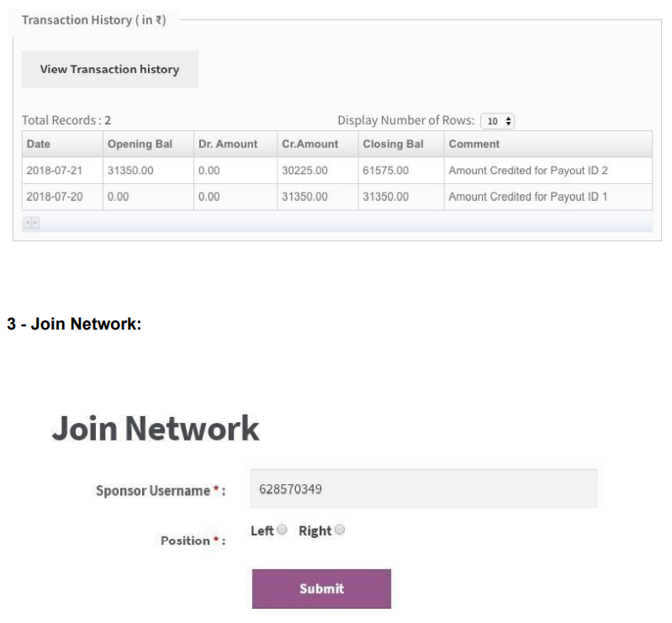
Task: Click the Join Network page heading
Action: 156,428
